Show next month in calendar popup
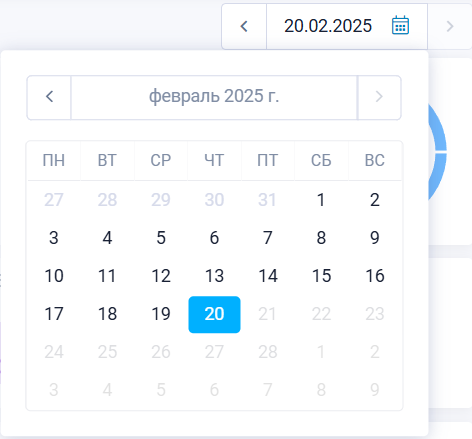472x439 pixels. tap(379, 97)
